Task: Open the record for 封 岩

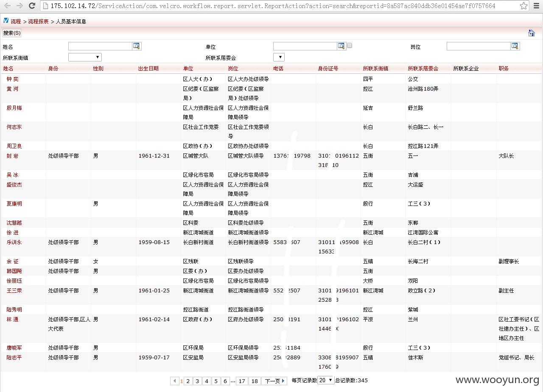Action: pos(12,156)
